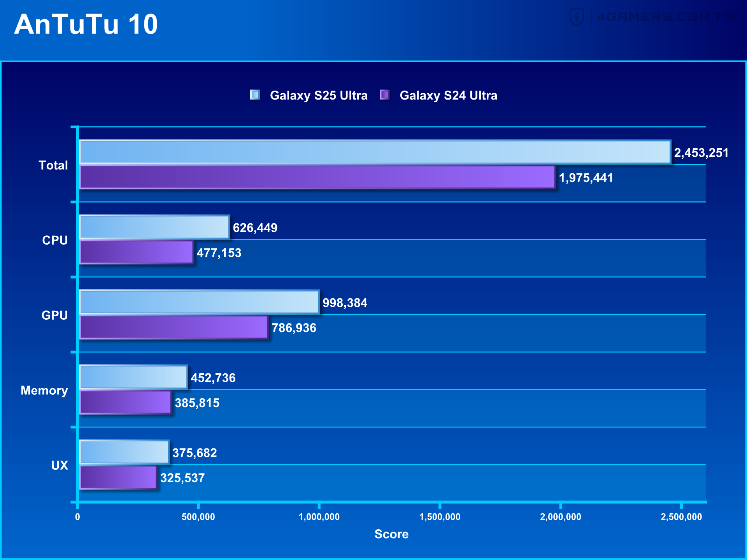
Task: Click the 500,000 axis tick label
Action: [x=198, y=517]
